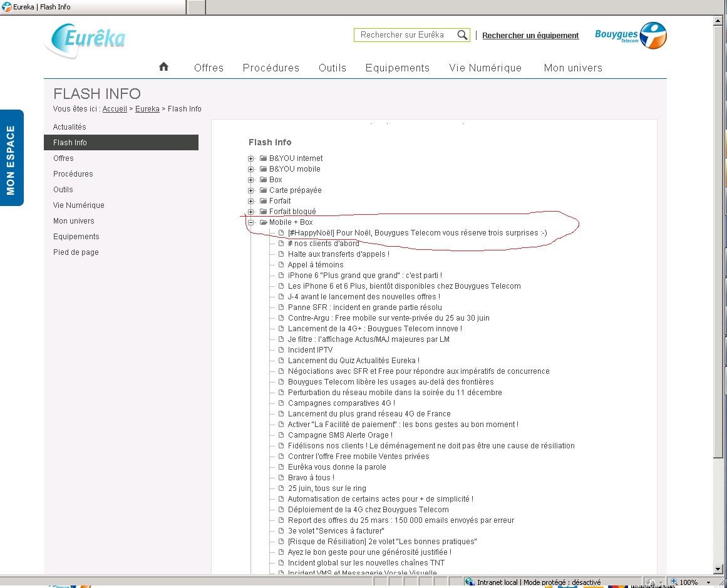Open the MON ESPACE side tab
The width and height of the screenshot is (727, 588).
(12, 158)
